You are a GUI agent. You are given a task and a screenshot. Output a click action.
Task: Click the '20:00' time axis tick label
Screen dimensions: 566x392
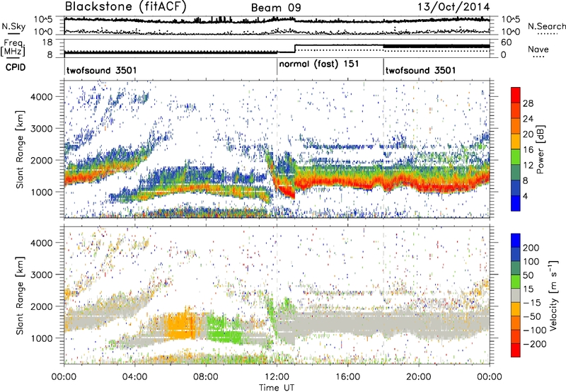418,377
